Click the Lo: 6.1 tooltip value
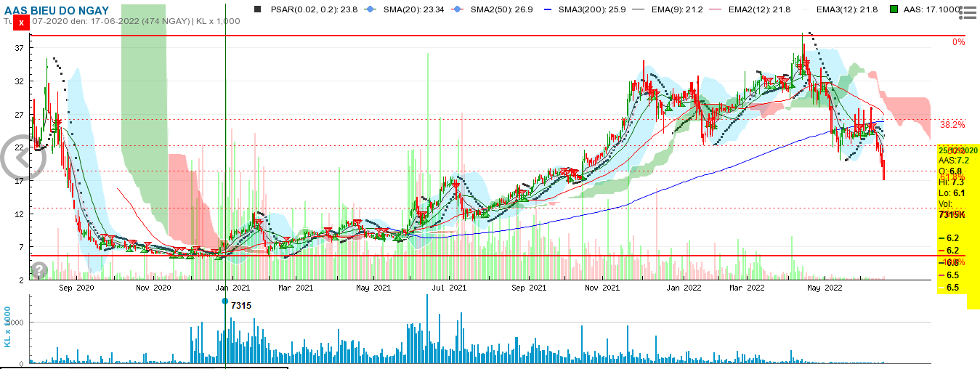The width and height of the screenshot is (980, 369). tap(951, 193)
